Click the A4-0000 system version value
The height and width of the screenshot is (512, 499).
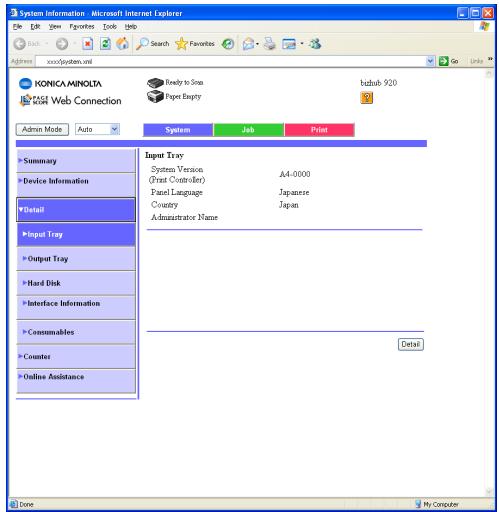(295, 174)
